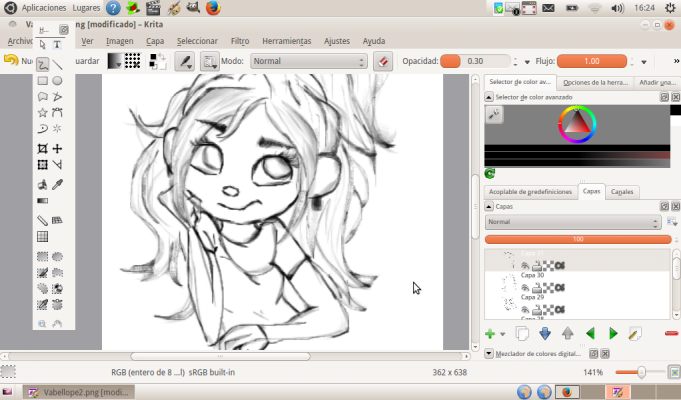
Task: Open the Herramientas menu
Action: (x=287, y=41)
